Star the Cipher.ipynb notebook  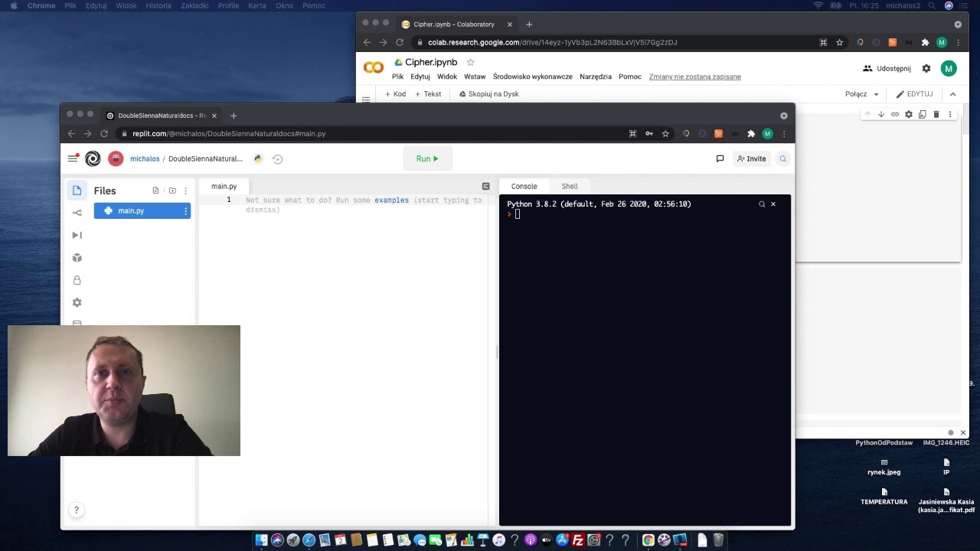coord(470,62)
